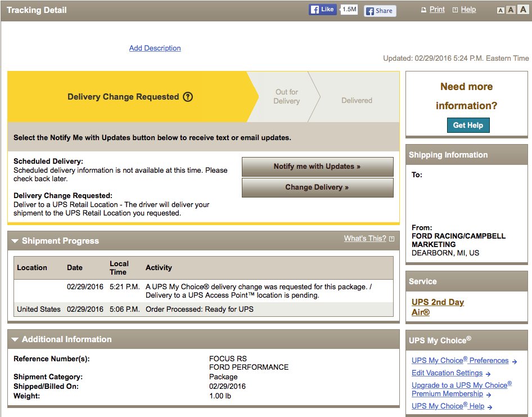
Task: Click arrow icon after UPS My Choice Preferences
Action: [515, 362]
